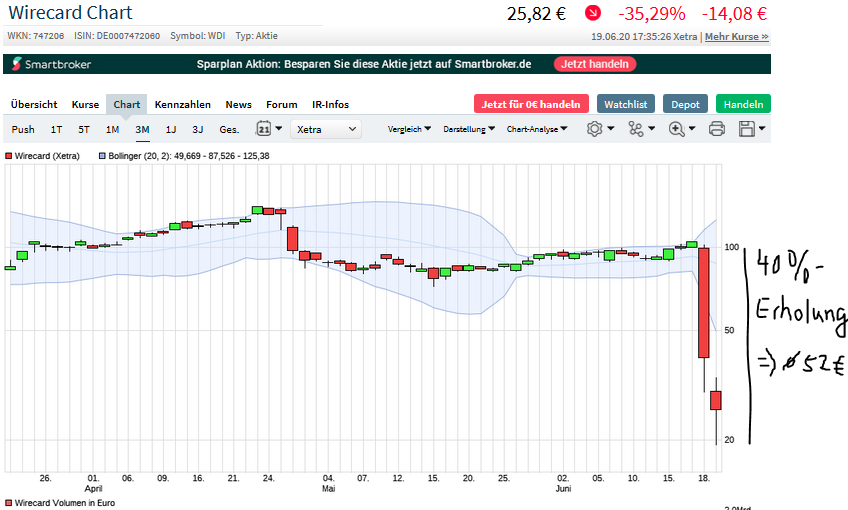Expand the settings gear dropdown arrow

click(x=611, y=129)
